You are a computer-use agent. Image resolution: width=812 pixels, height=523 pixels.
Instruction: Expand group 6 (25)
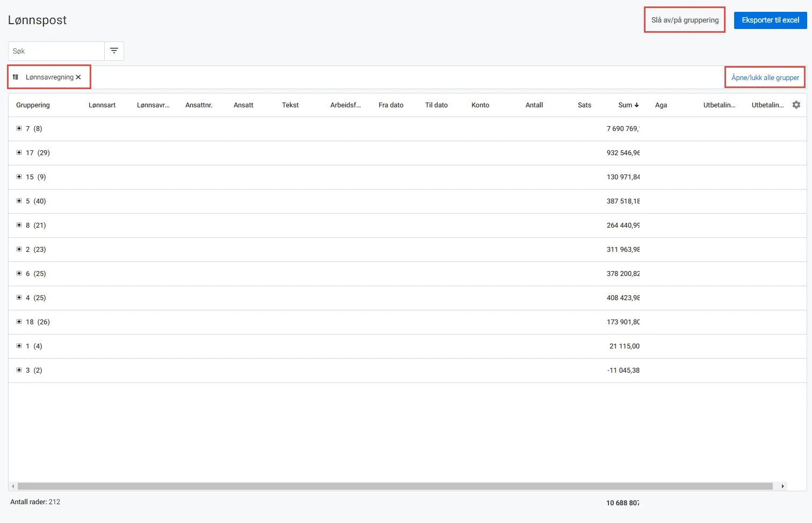[x=19, y=273]
